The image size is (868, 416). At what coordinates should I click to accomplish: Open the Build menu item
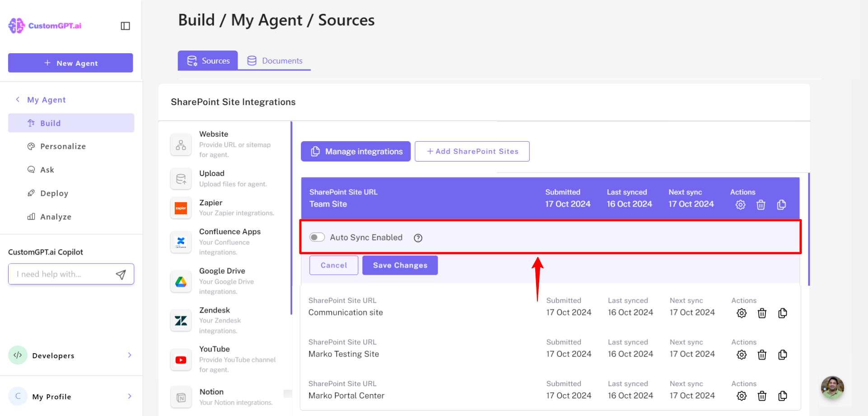pos(71,123)
